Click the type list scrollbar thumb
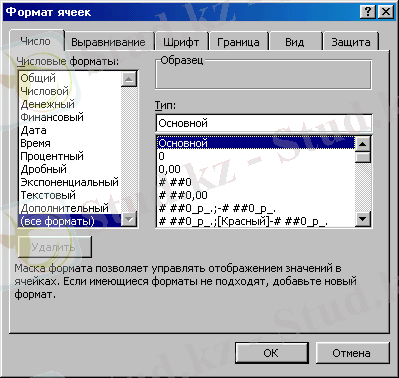Screen dimensions: 399x378 click(x=363, y=157)
